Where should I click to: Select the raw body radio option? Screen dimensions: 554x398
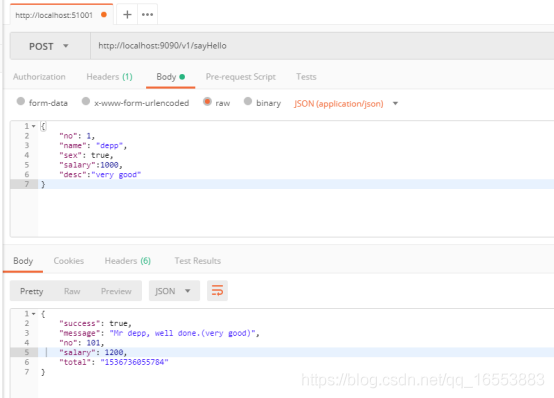(x=207, y=102)
